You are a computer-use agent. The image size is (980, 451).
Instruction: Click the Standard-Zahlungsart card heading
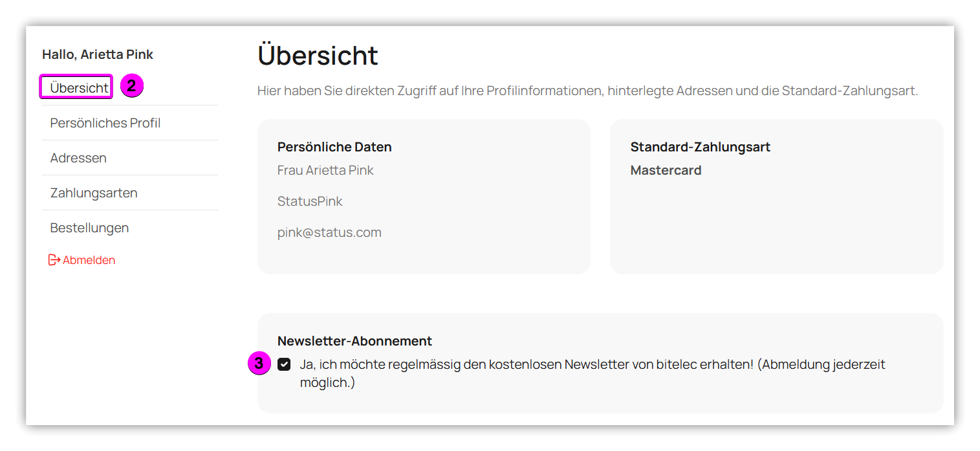pyautogui.click(x=700, y=147)
